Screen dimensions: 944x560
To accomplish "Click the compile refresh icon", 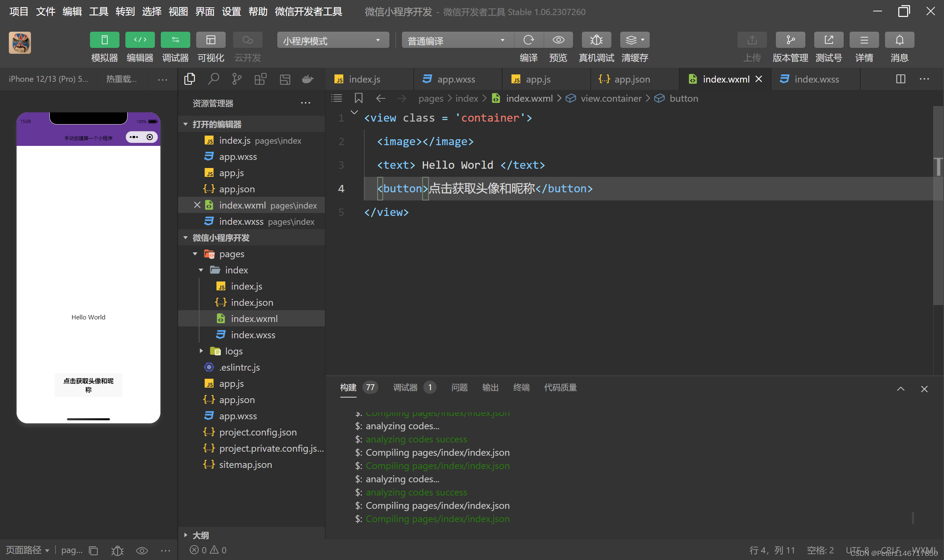I will [528, 40].
